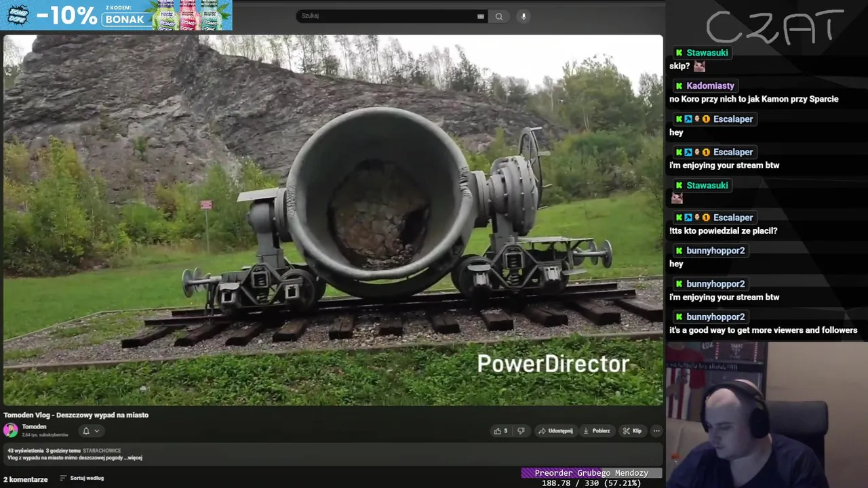
Task: Click the BONAK -10% ad banner
Action: coord(117,15)
